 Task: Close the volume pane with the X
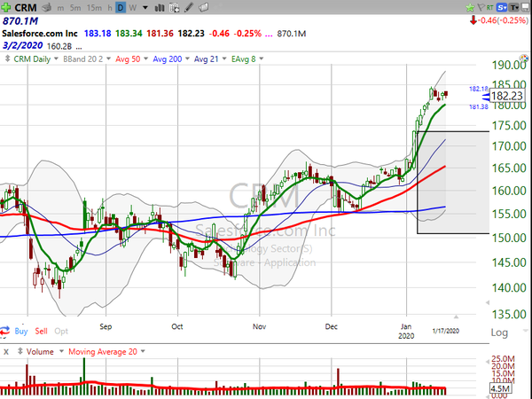6,352
